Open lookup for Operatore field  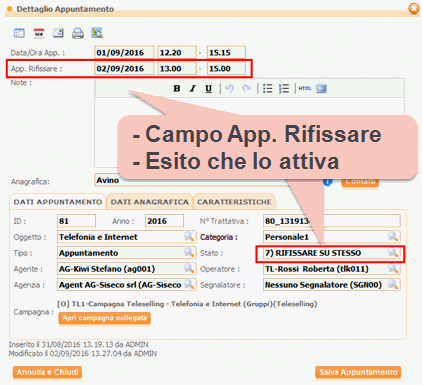click(x=393, y=268)
